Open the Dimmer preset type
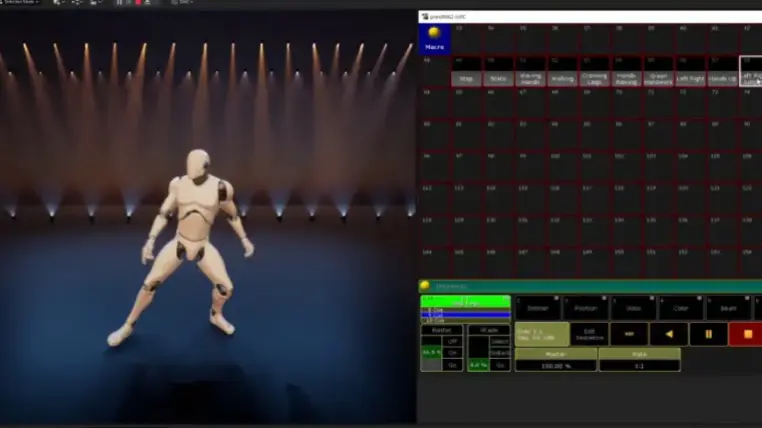The image size is (762, 428). [x=538, y=308]
